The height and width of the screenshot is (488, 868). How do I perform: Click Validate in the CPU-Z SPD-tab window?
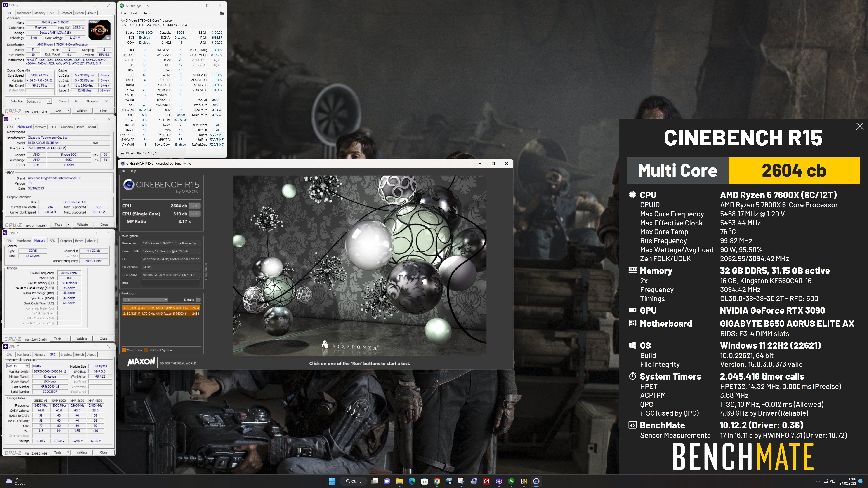82,452
